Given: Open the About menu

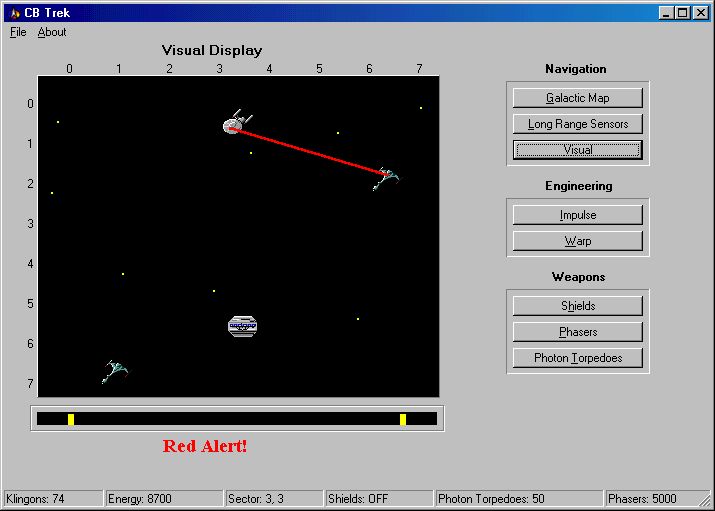Looking at the screenshot, I should coord(52,32).
